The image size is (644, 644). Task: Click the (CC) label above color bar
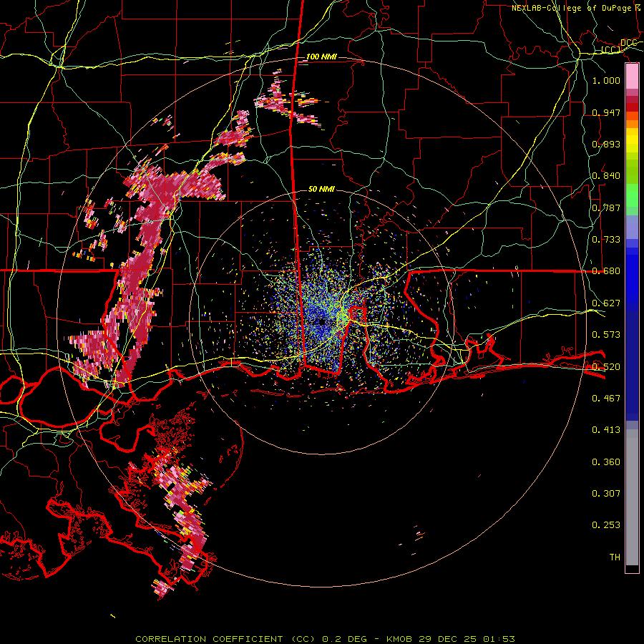coord(611,50)
